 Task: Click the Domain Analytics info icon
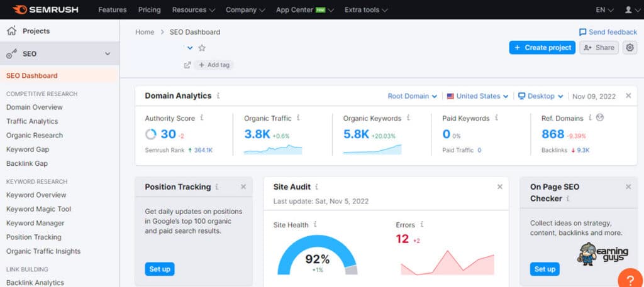click(x=218, y=95)
